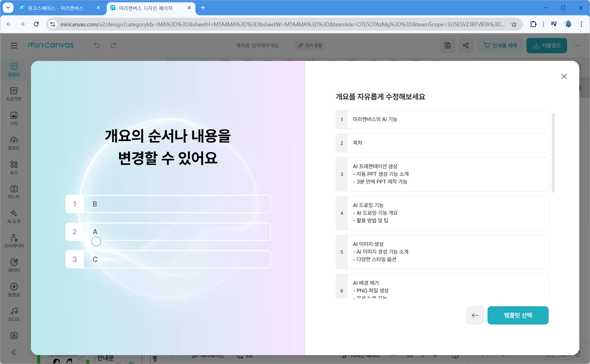Image resolution: width=590 pixels, height=364 pixels.
Task: Click the 템플릿 선택 button
Action: 518,315
